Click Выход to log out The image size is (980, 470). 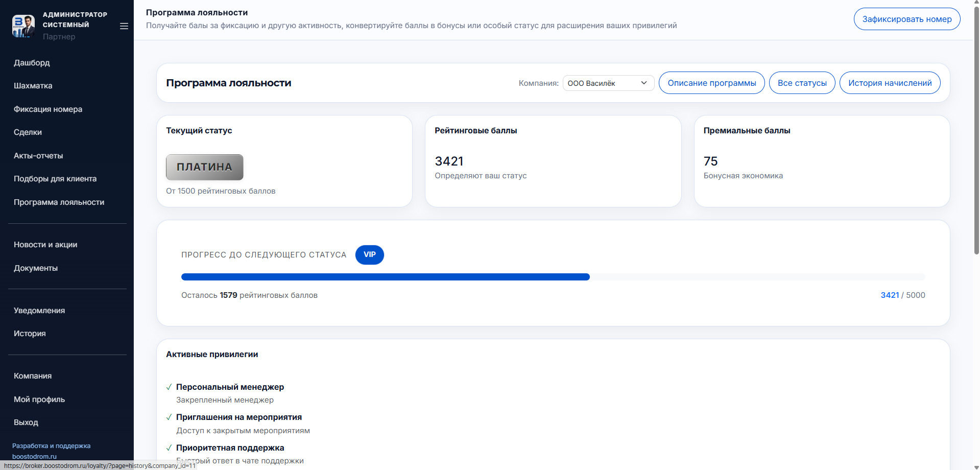(26, 422)
